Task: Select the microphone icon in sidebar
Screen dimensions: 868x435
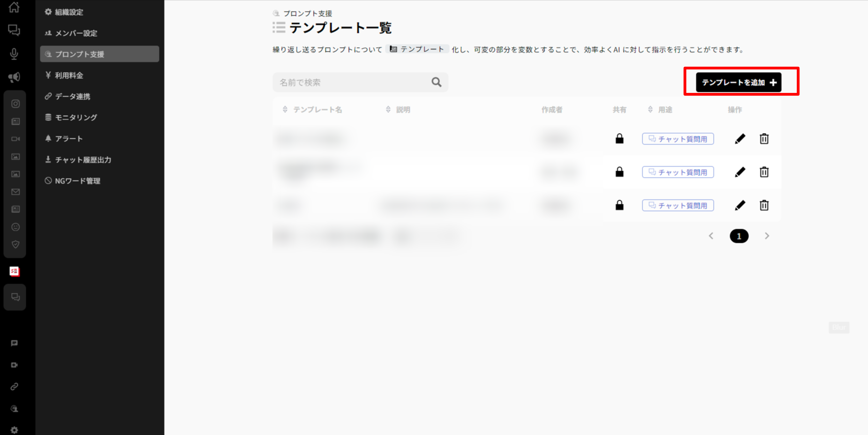Action: [14, 54]
